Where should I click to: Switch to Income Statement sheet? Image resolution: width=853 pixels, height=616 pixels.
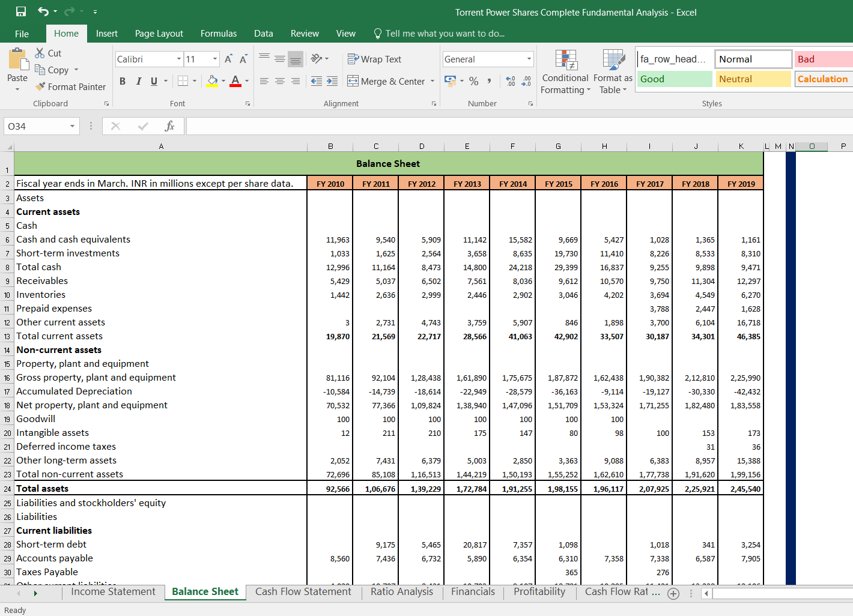(113, 592)
